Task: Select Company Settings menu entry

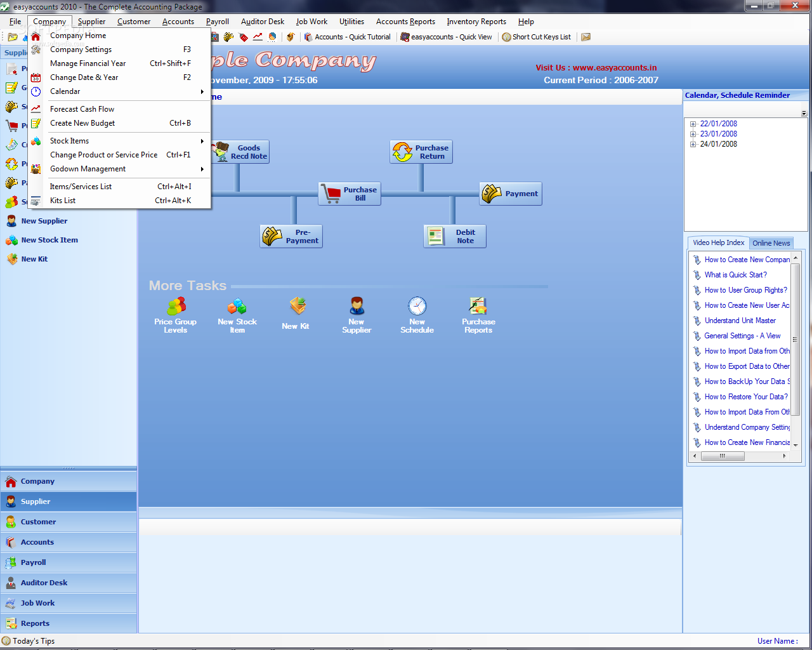Action: tap(119, 50)
